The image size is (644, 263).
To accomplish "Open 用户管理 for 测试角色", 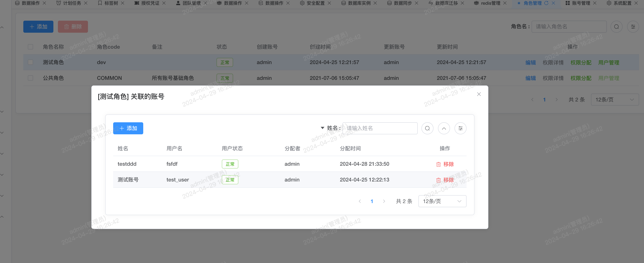I will tap(608, 63).
